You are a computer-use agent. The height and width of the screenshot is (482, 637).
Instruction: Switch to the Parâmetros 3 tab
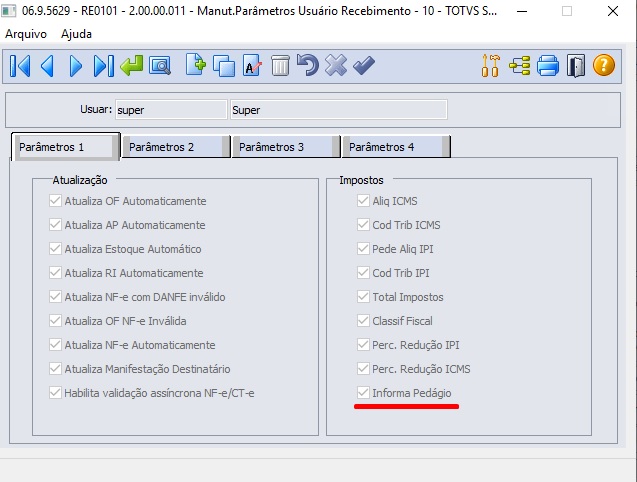tap(286, 147)
